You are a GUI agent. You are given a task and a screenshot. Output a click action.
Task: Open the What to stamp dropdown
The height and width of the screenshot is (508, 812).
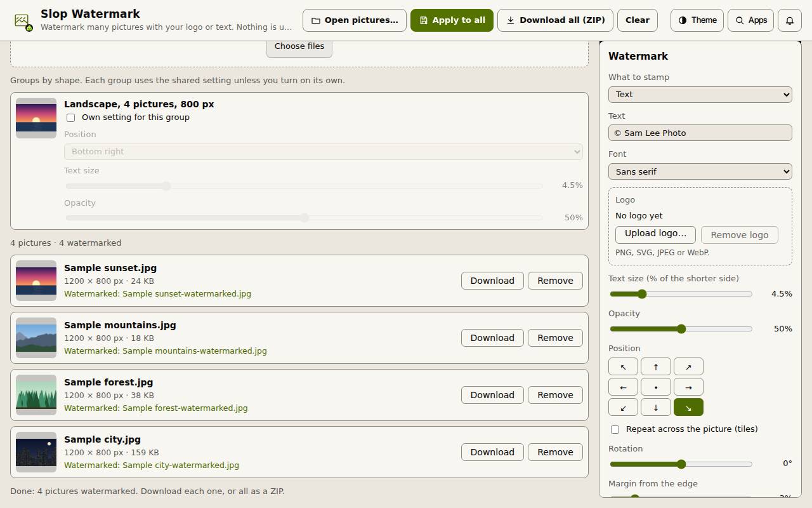700,95
